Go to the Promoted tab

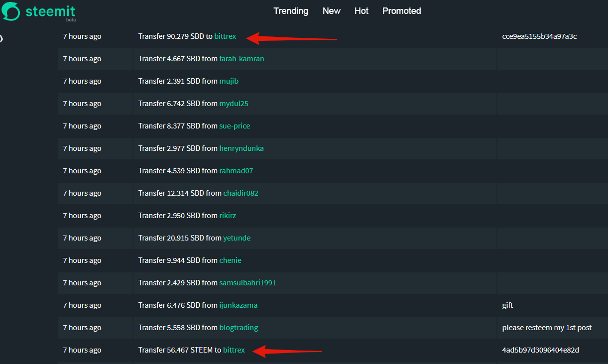pyautogui.click(x=402, y=11)
